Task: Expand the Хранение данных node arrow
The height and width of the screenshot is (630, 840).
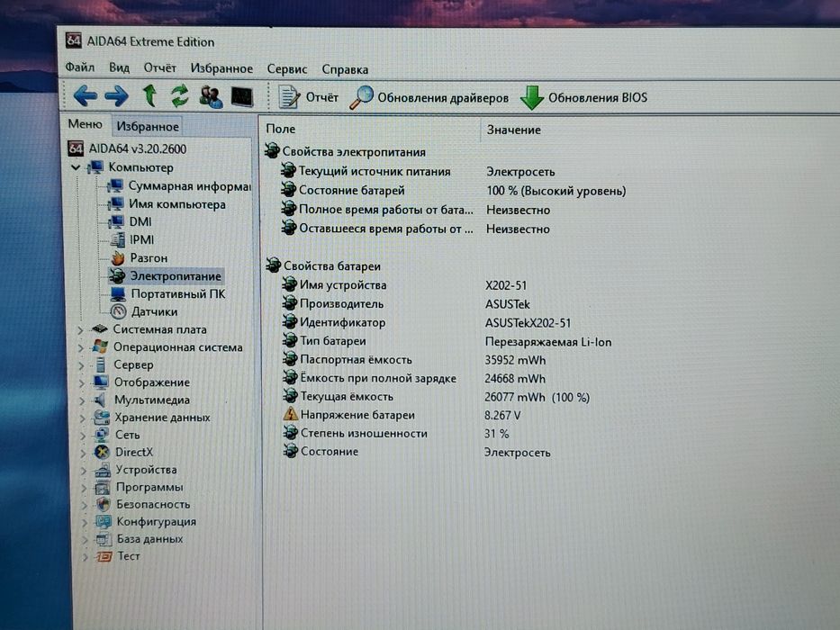Action: click(83, 418)
